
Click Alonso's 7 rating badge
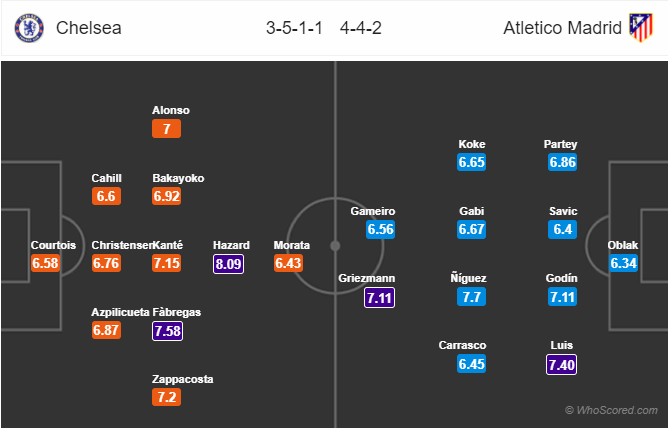(x=168, y=129)
